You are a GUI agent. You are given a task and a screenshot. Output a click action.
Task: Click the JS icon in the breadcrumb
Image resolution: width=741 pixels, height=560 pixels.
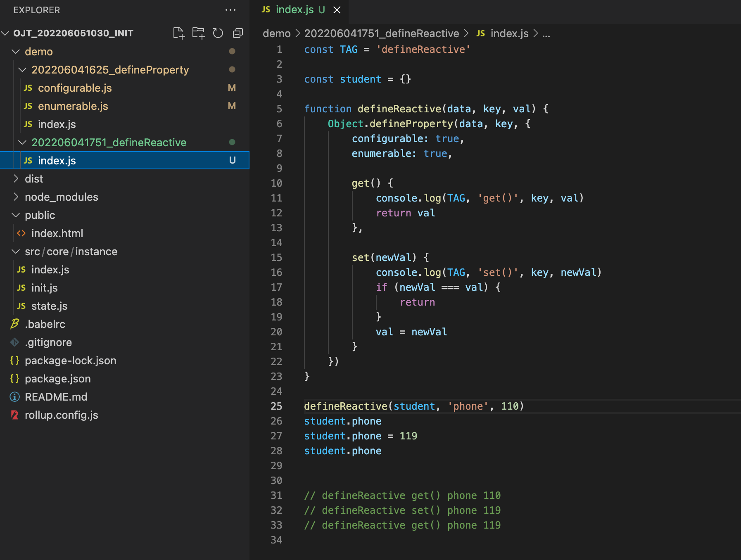(481, 33)
